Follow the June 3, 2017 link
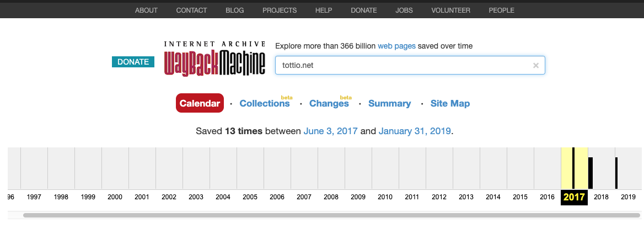Image resolution: width=644 pixels, height=228 pixels. pyautogui.click(x=331, y=131)
